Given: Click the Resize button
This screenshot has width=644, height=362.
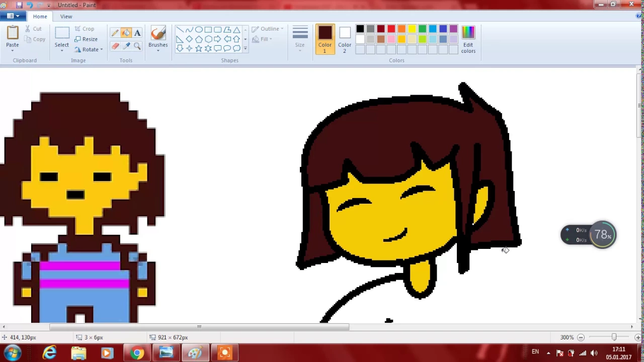Looking at the screenshot, I should [86, 39].
